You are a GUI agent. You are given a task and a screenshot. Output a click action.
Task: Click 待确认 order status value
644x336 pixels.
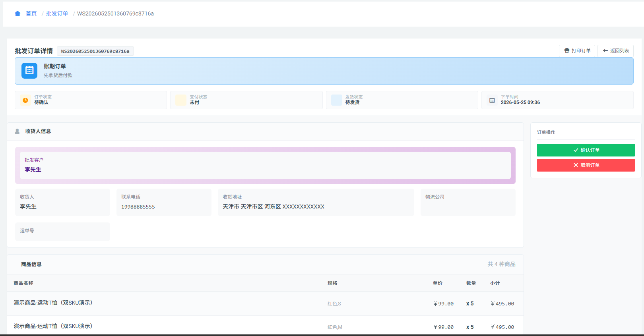(41, 102)
